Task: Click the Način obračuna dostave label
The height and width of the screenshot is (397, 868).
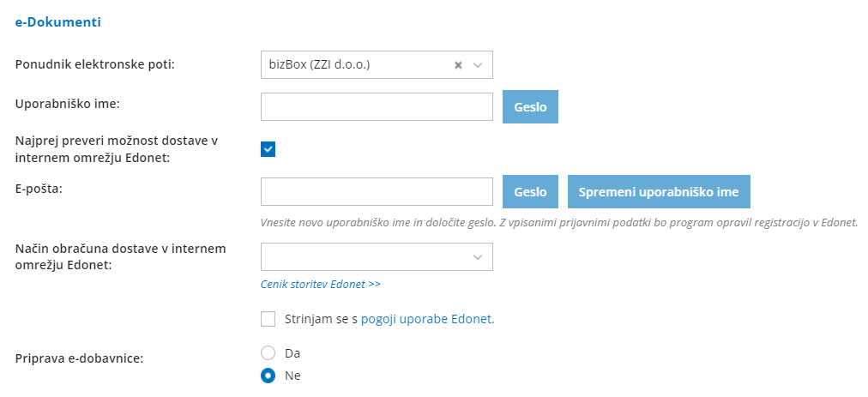Action: point(120,256)
